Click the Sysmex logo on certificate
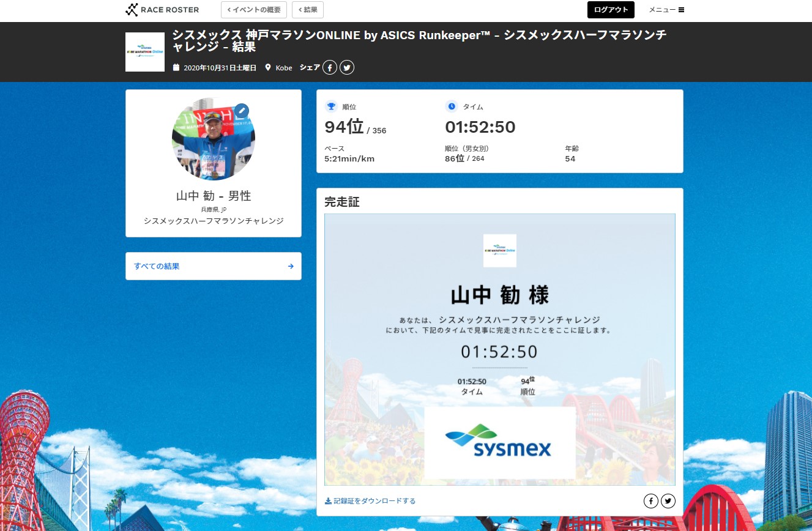 (500, 443)
